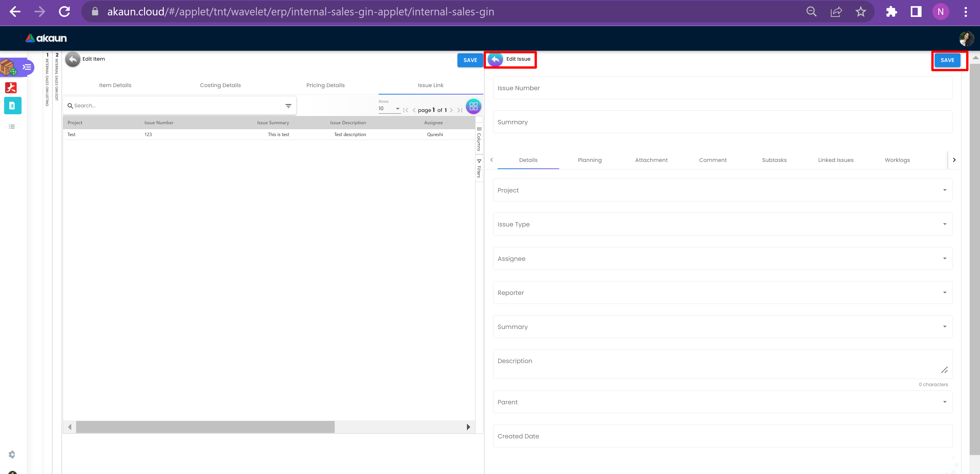
Task: Open the Filters side panel
Action: coord(479,169)
